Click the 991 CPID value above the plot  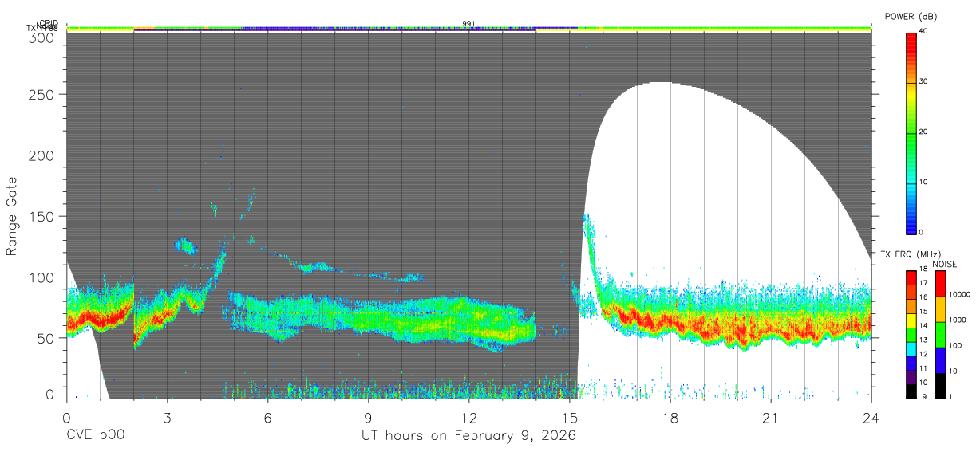[469, 23]
